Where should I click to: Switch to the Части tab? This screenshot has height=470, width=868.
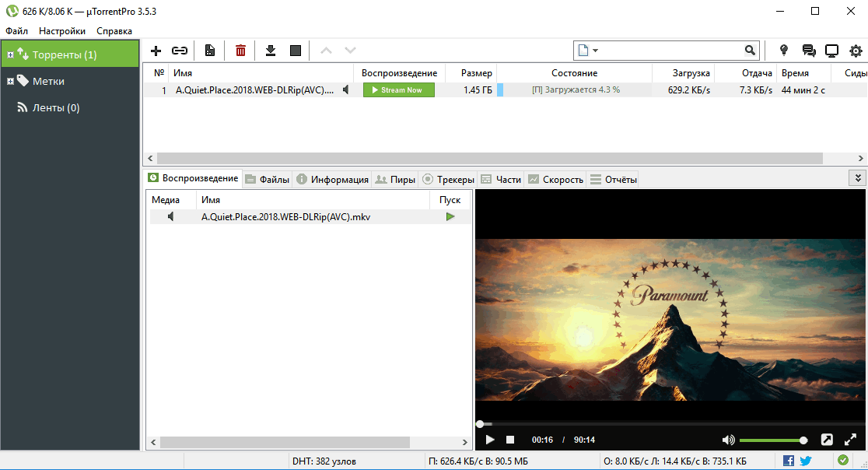[501, 180]
